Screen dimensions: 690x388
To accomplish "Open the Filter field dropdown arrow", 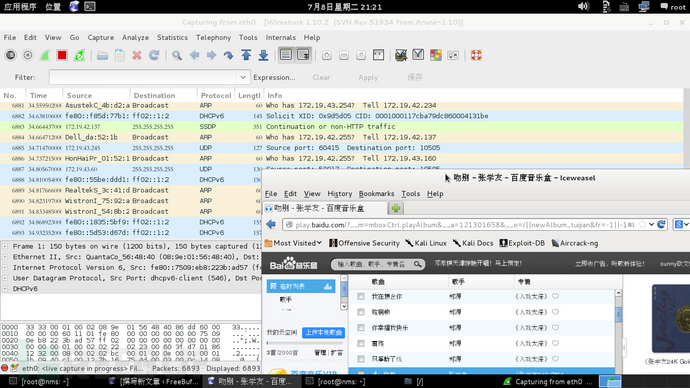I will (243, 77).
